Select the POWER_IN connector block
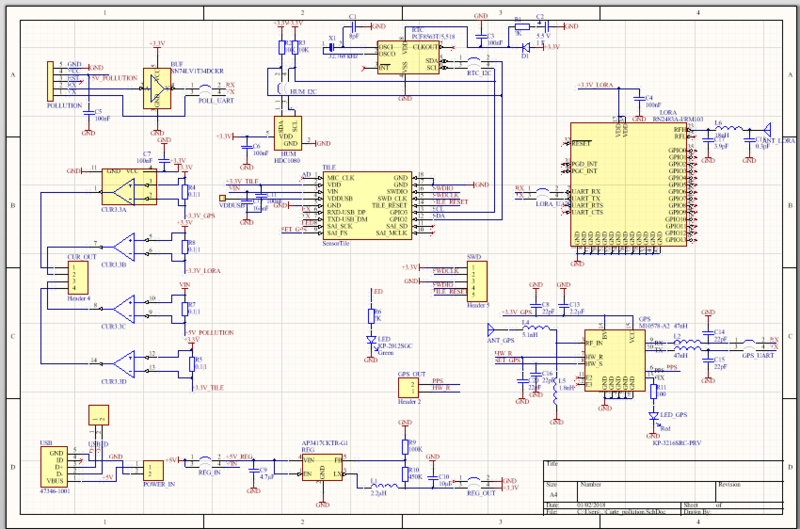The image size is (800, 529). 153,471
